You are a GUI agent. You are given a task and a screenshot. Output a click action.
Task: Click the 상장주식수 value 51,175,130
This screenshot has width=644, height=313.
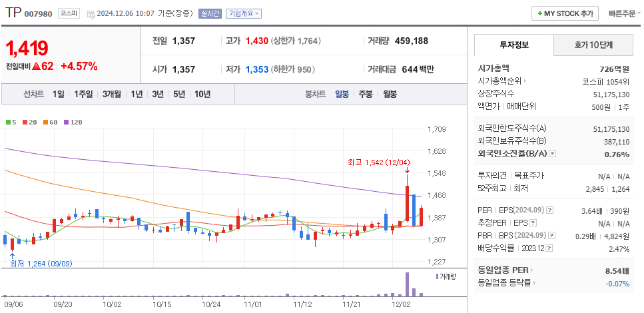coord(611,95)
